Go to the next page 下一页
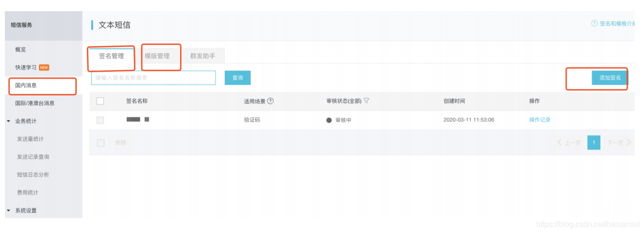Viewport: 644px width, 233px height. point(619,143)
